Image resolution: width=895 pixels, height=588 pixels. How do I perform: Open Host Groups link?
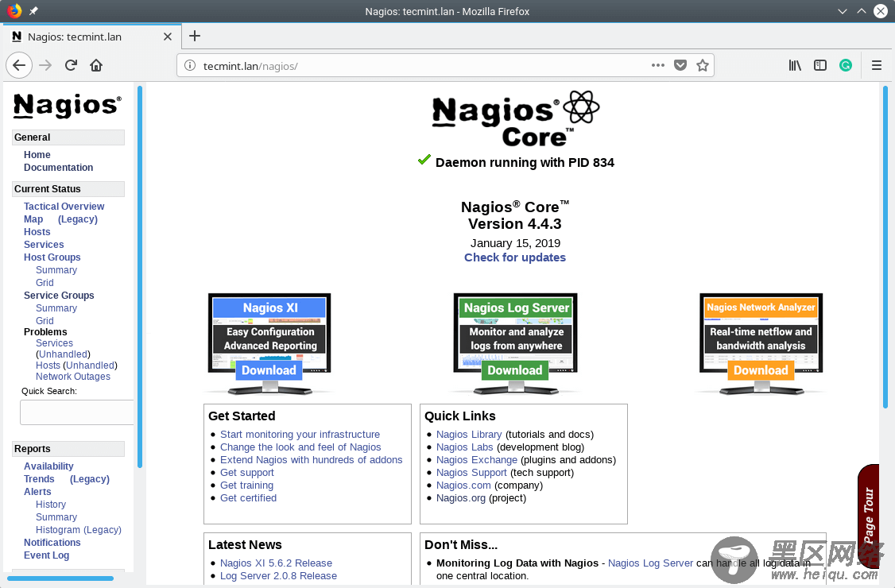[x=52, y=257]
